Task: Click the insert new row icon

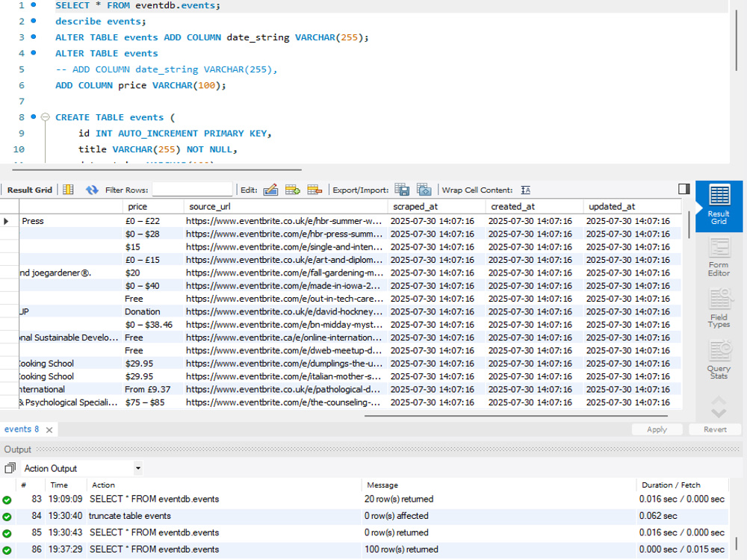Action: click(x=293, y=190)
